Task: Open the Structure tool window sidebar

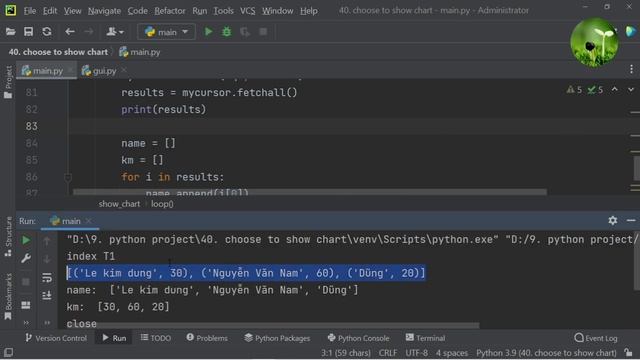Action: (x=8, y=237)
